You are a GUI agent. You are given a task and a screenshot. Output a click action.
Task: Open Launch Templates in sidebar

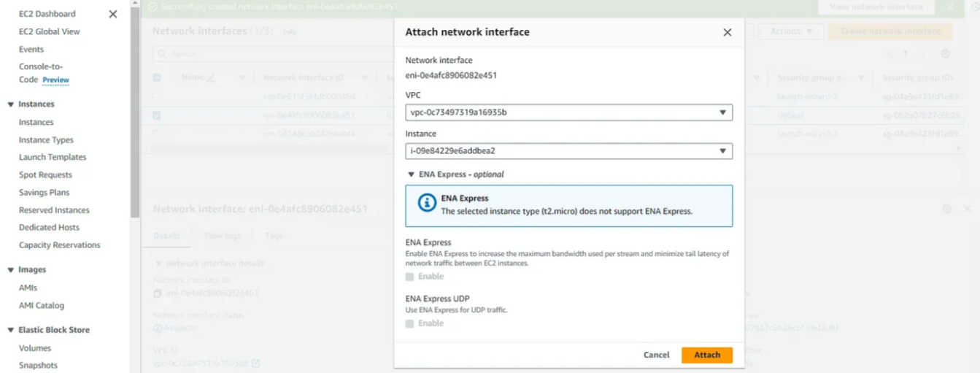53,157
